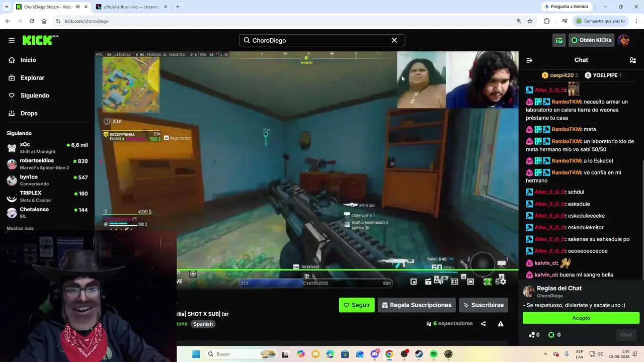This screenshot has width=644, height=362.
Task: Go back in the browser
Action: 8,21
